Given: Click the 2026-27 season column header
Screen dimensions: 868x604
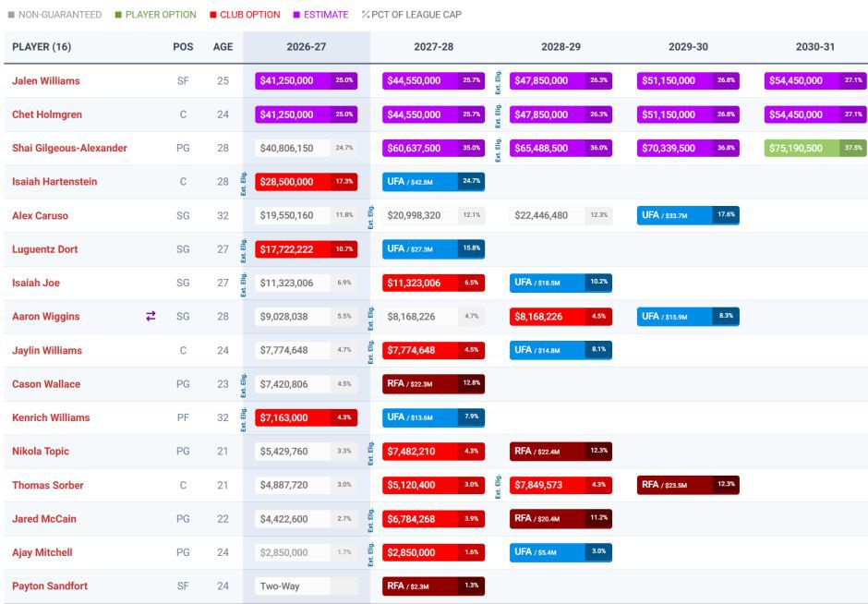Looking at the screenshot, I should [x=307, y=47].
